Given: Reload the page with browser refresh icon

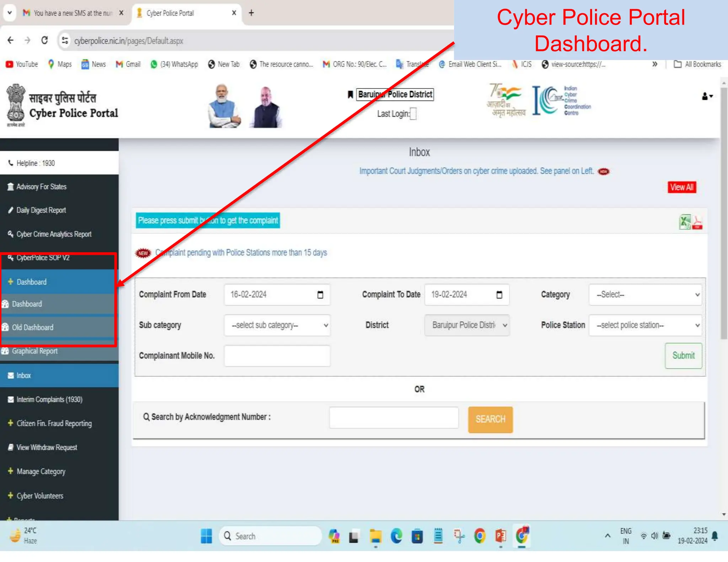Looking at the screenshot, I should tap(44, 40).
